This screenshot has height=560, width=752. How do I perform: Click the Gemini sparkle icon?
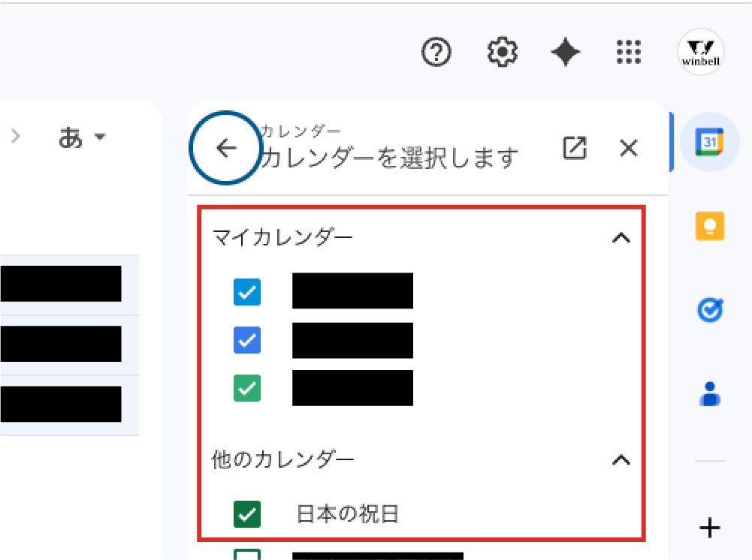click(x=565, y=53)
